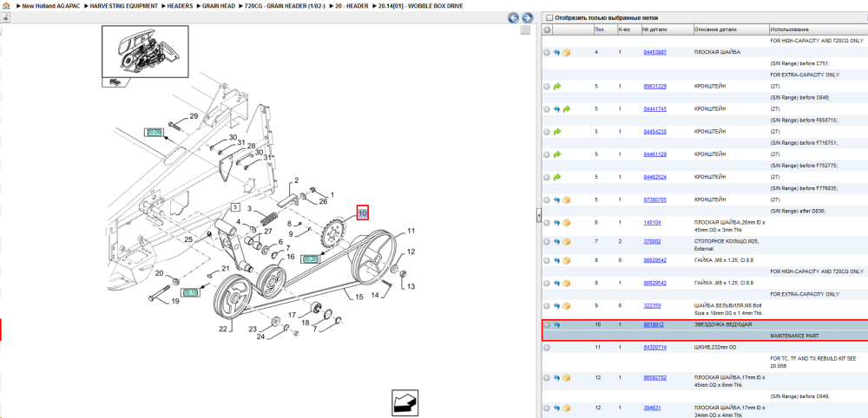Image resolution: width=868 pixels, height=418 pixels.
Task: Open part number link 140104
Action: click(x=652, y=222)
